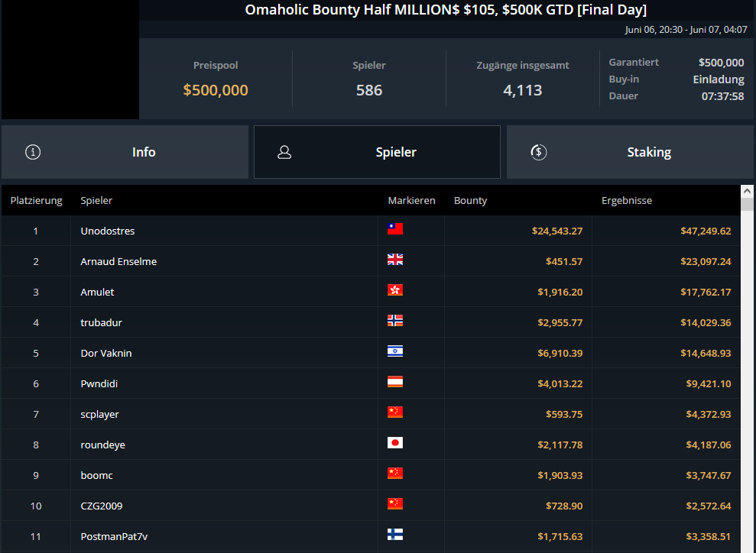Screen dimensions: 756x553
Task: Select player PostmanPat7v
Action: (114, 537)
